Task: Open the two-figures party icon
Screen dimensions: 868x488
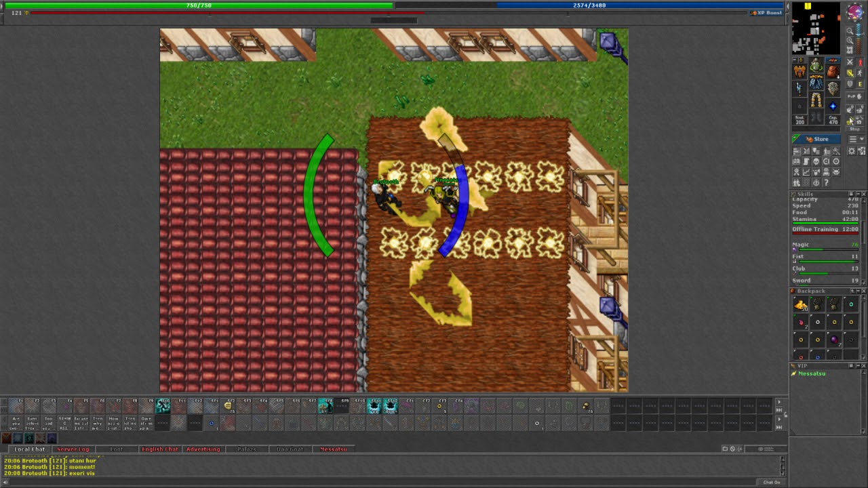Action: pos(797,182)
